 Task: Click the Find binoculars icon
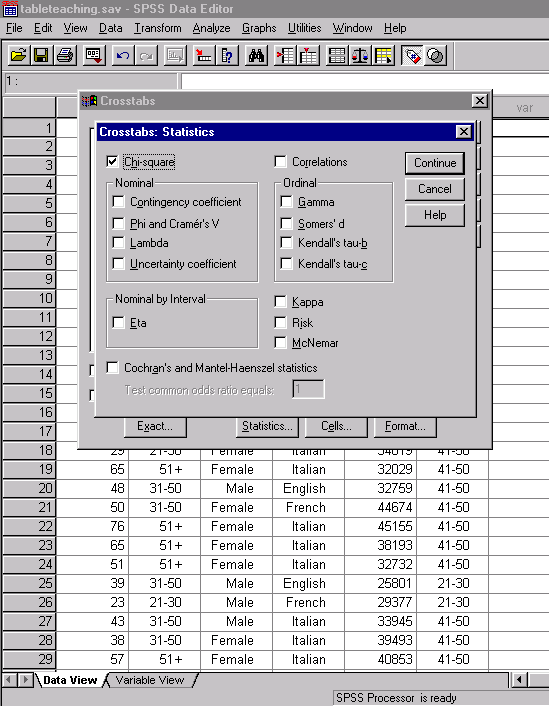256,56
